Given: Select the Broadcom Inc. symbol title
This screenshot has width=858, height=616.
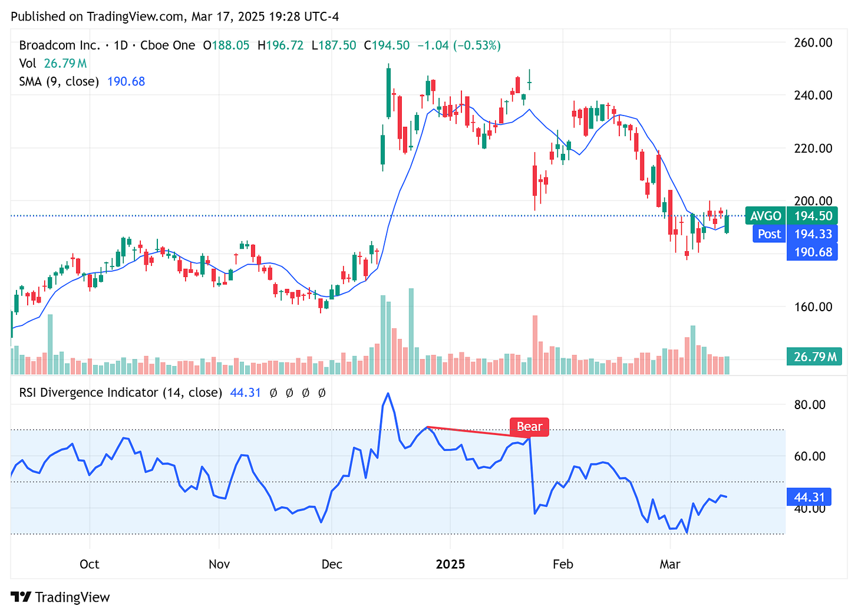Looking at the screenshot, I should coord(59,45).
